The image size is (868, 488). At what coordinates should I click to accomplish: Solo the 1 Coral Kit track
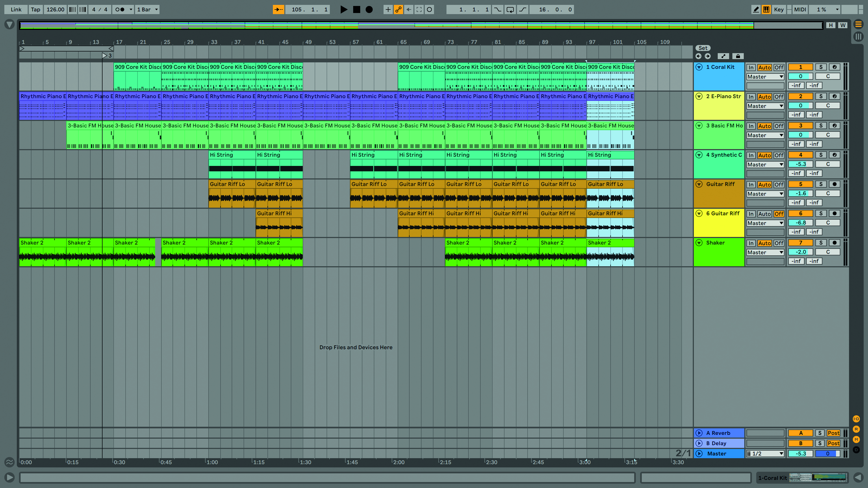821,67
